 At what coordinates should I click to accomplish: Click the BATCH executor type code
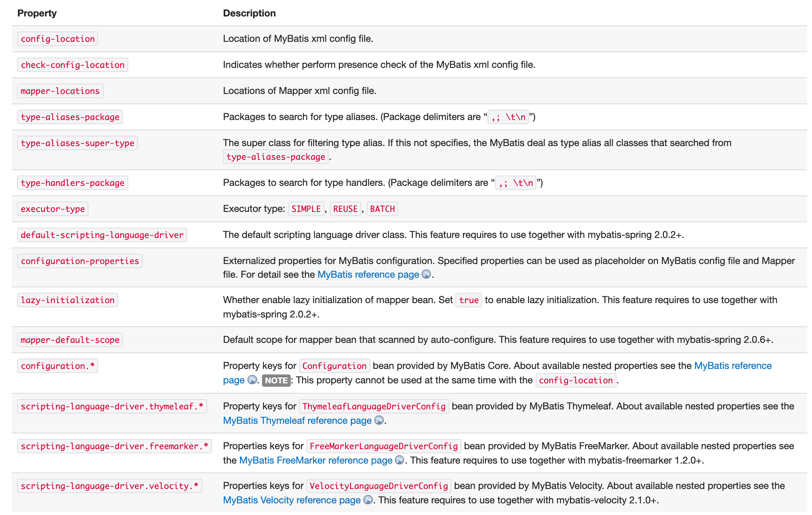[x=382, y=209]
